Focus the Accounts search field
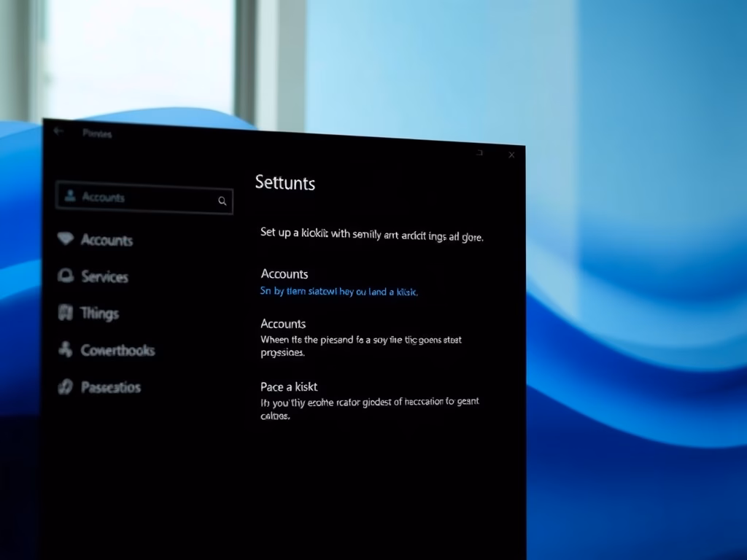 point(144,198)
